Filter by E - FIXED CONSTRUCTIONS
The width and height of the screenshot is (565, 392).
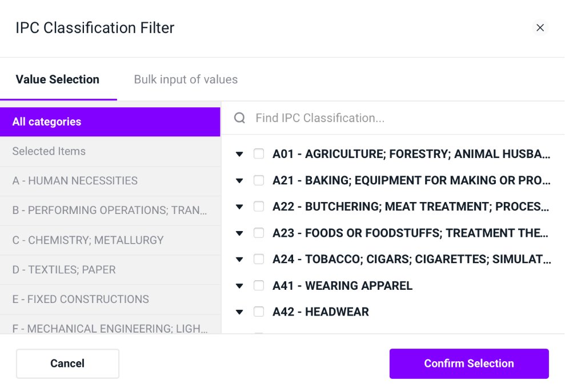(110, 299)
